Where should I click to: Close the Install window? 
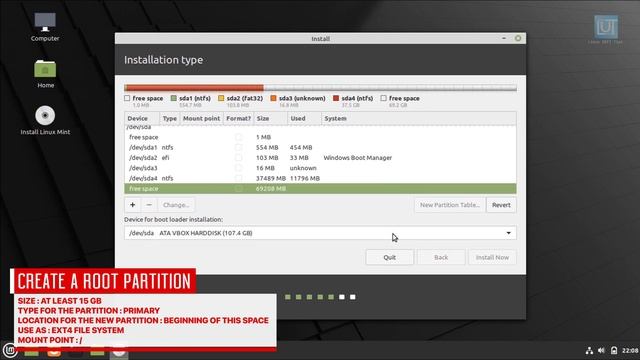point(518,38)
